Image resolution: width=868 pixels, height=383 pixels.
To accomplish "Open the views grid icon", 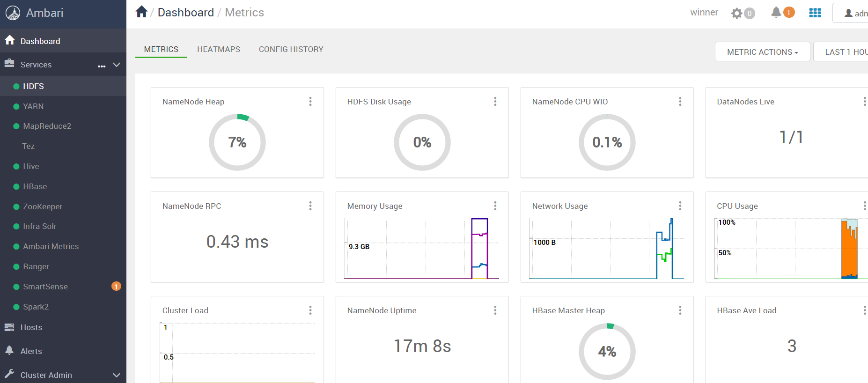I will [815, 13].
